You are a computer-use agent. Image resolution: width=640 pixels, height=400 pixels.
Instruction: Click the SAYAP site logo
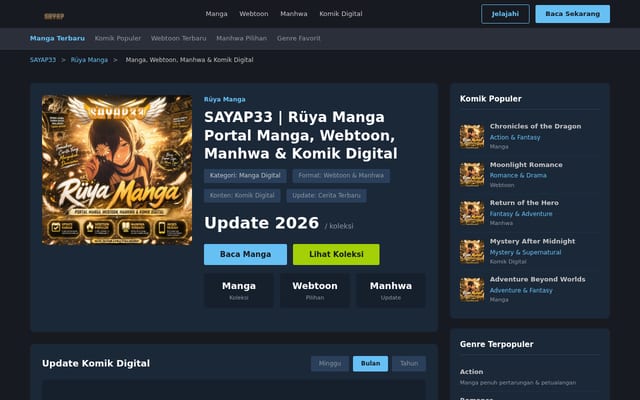[54, 16]
